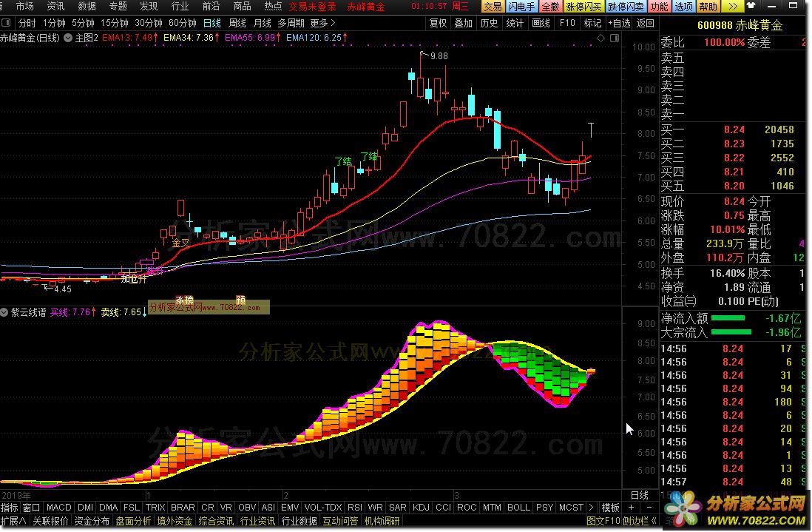Viewport: 812px width, 532px height.
Task: Open 赤峰黄金 main chart dropdown arrow
Action: click(x=69, y=37)
